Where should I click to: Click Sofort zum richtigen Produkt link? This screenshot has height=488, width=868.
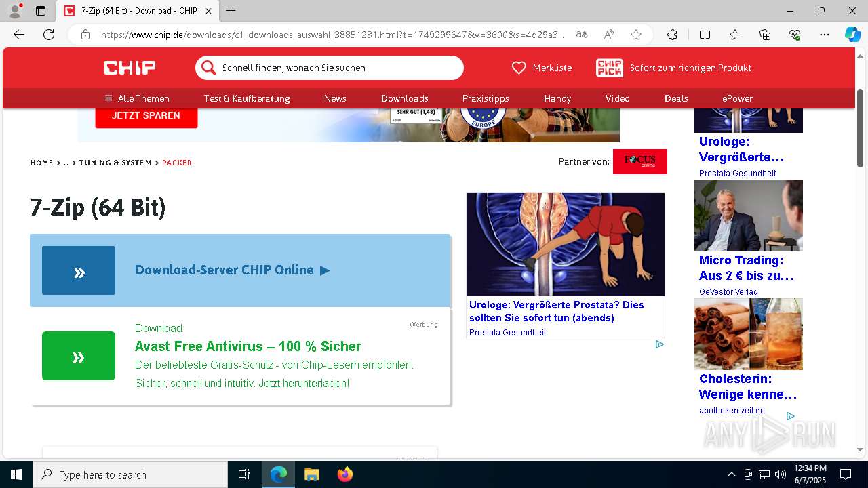pyautogui.click(x=690, y=68)
